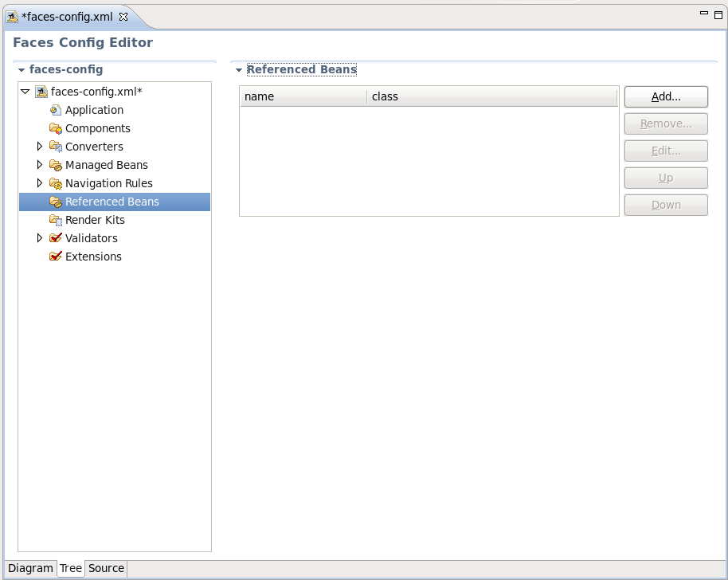Collapse the faces-config.xml root node
The image size is (728, 580).
(x=25, y=92)
